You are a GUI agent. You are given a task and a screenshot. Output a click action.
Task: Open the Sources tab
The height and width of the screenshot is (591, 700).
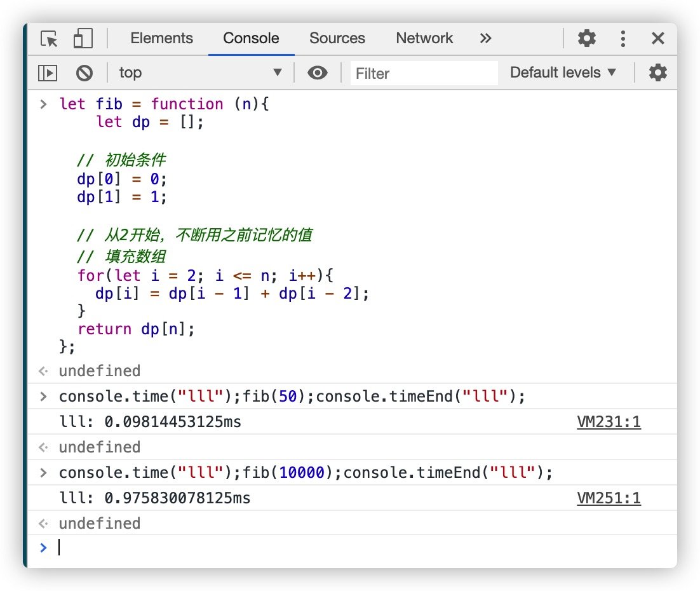click(x=337, y=38)
